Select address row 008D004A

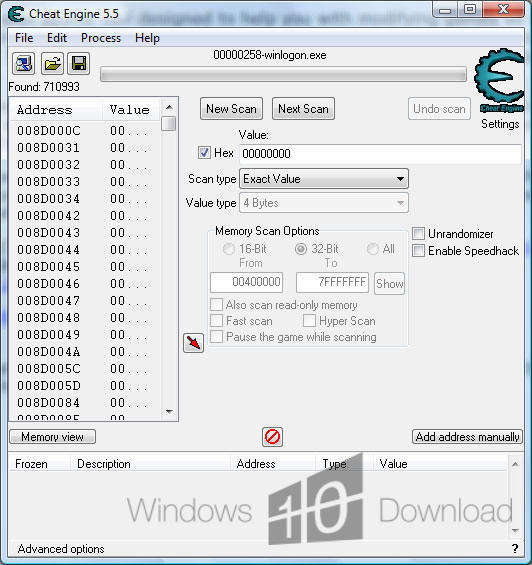point(84,351)
